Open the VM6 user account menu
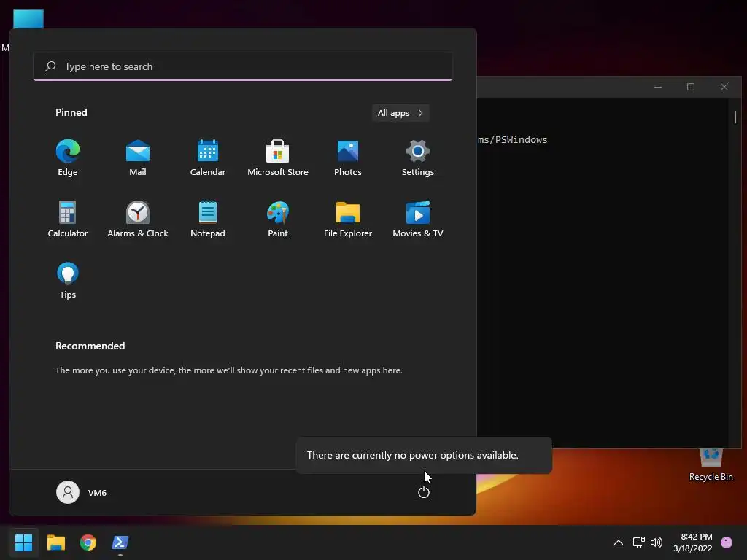The width and height of the screenshot is (747, 560). click(82, 492)
